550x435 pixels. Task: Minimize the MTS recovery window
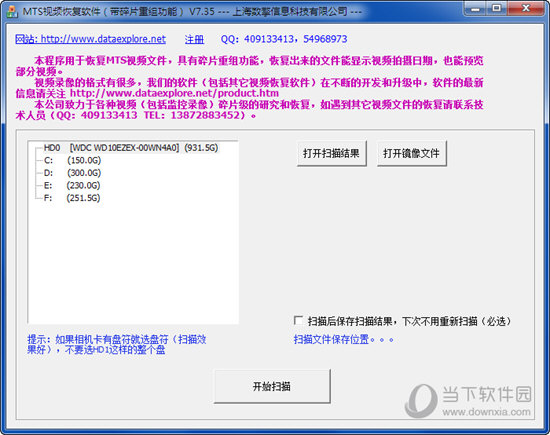[x=476, y=8]
